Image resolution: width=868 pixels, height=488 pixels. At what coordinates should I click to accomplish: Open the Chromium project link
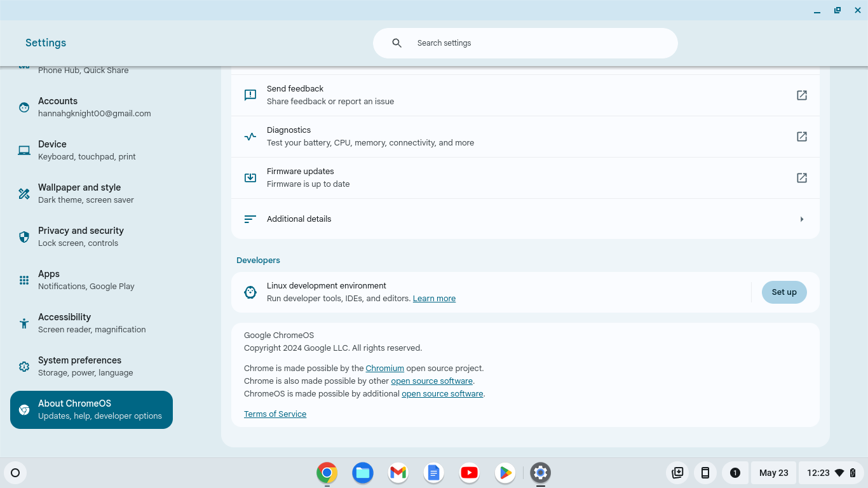384,369
